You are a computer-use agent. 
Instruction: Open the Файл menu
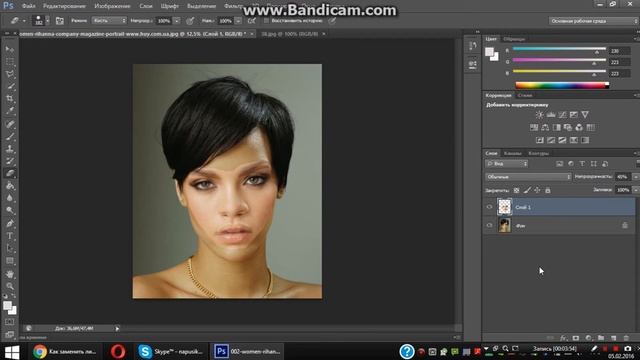coord(28,6)
